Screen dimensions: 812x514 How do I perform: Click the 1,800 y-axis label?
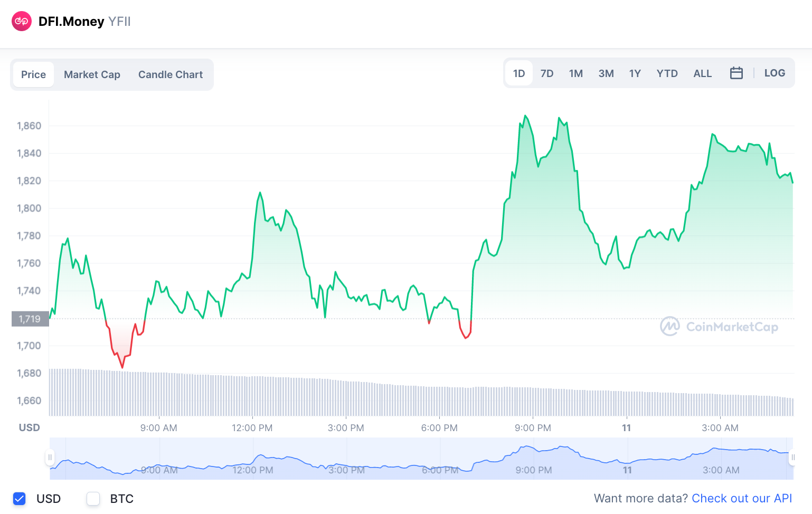point(29,208)
